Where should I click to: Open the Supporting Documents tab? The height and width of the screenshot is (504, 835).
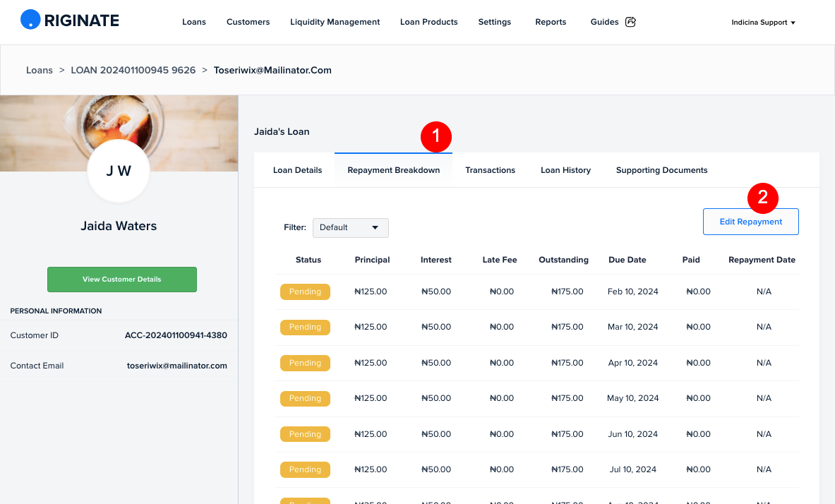point(662,170)
